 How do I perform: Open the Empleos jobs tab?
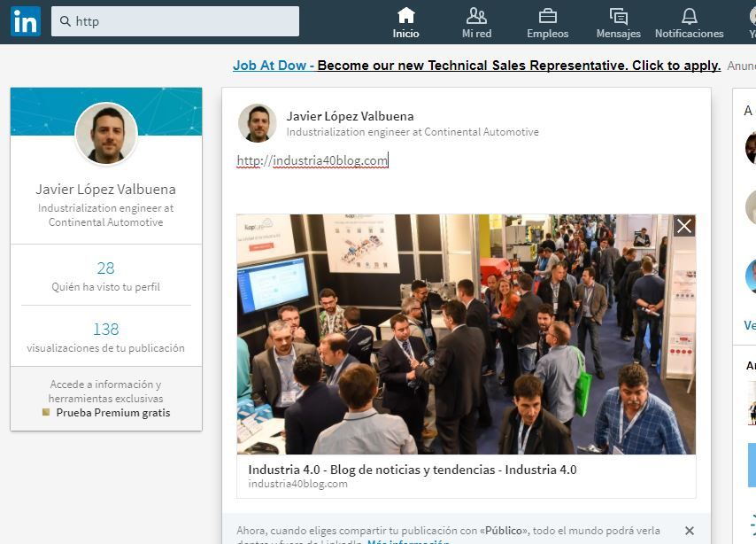(547, 23)
